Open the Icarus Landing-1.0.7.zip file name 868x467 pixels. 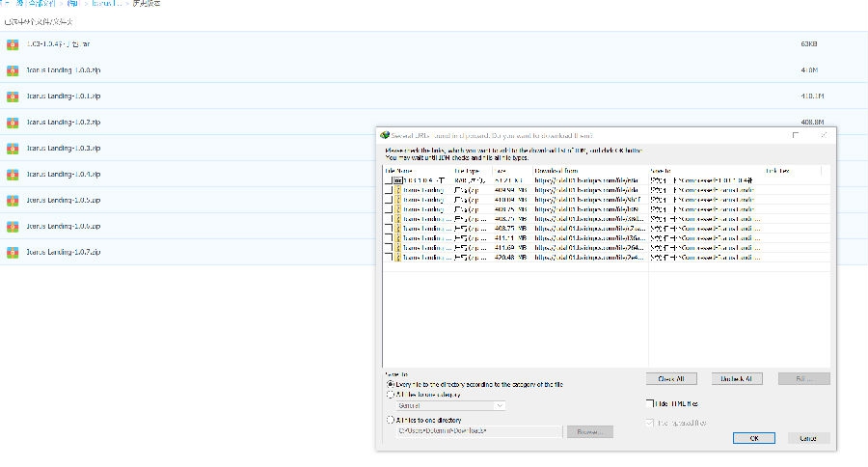[64, 253]
